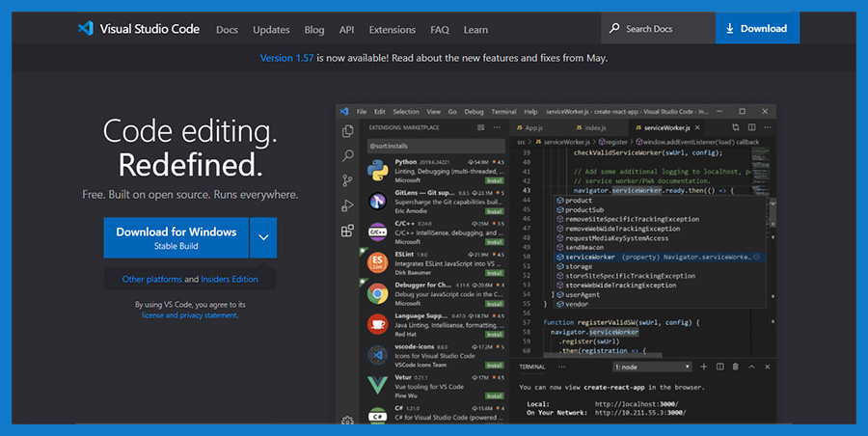Install the GitLens extension

pyautogui.click(x=495, y=211)
